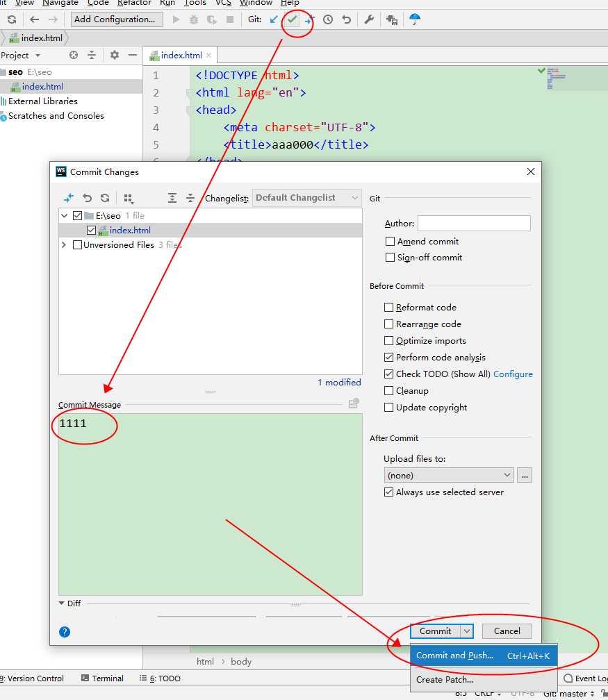Click Collapse All icon in Commit dialog

[x=190, y=198]
